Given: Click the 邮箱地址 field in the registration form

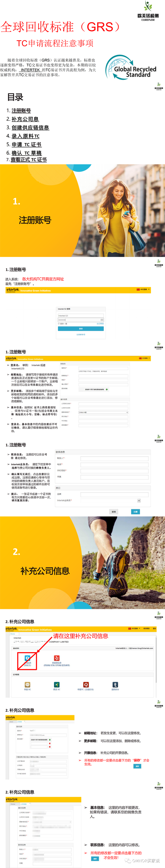Looking at the screenshot, I should click(103, 376).
